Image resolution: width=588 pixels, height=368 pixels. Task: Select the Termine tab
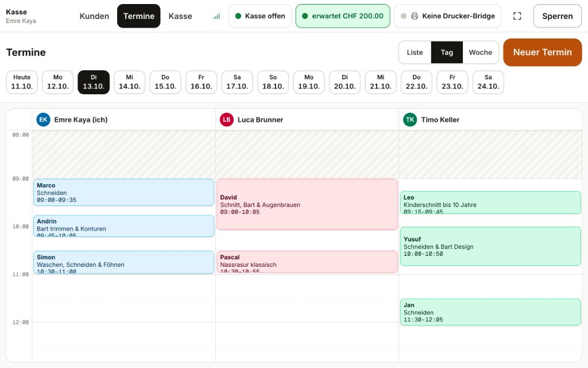coord(139,16)
